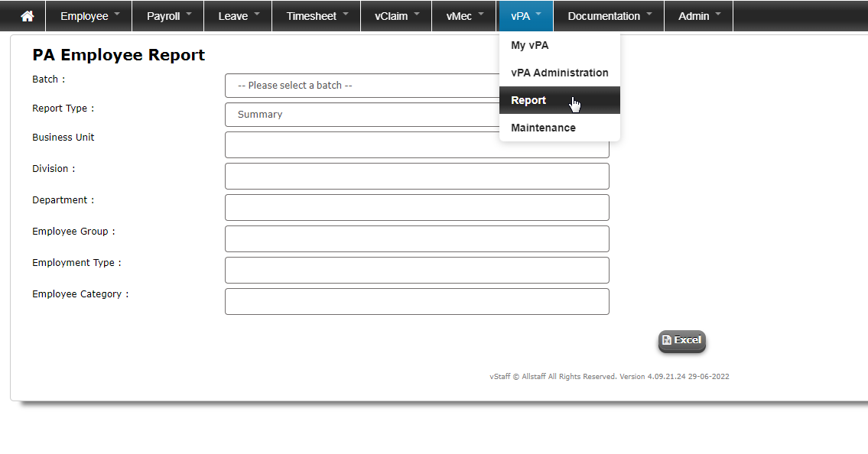The width and height of the screenshot is (868, 454).
Task: Click the Timesheet menu dropdown arrow
Action: (346, 14)
